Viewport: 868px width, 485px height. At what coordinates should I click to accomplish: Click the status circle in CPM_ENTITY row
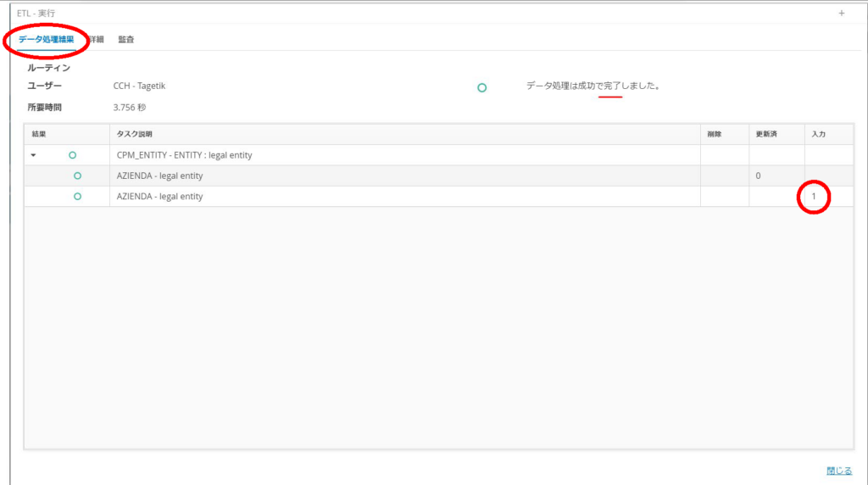[x=72, y=155]
